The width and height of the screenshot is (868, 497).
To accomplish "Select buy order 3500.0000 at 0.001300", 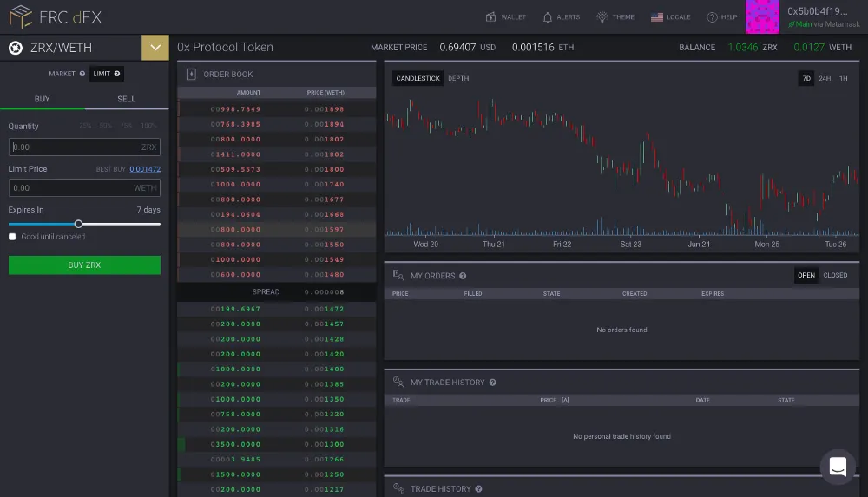I will 276,444.
